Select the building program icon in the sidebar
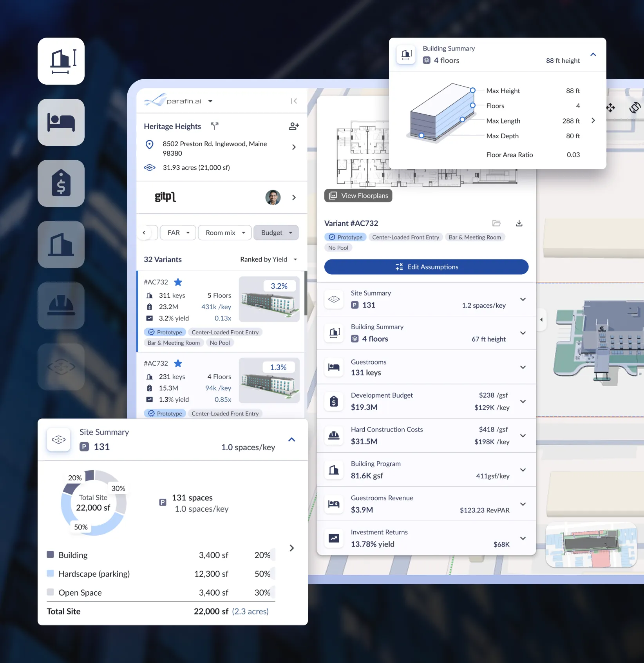 pos(61,244)
